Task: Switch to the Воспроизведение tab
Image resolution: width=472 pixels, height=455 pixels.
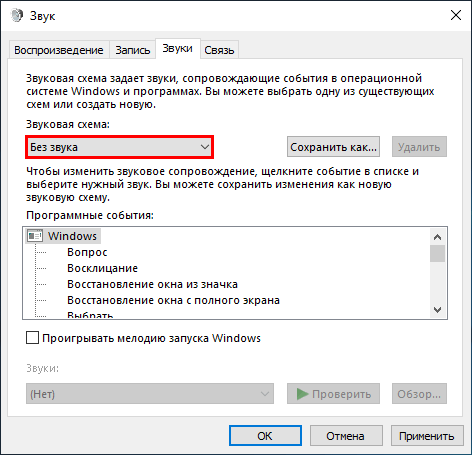Action: point(59,50)
